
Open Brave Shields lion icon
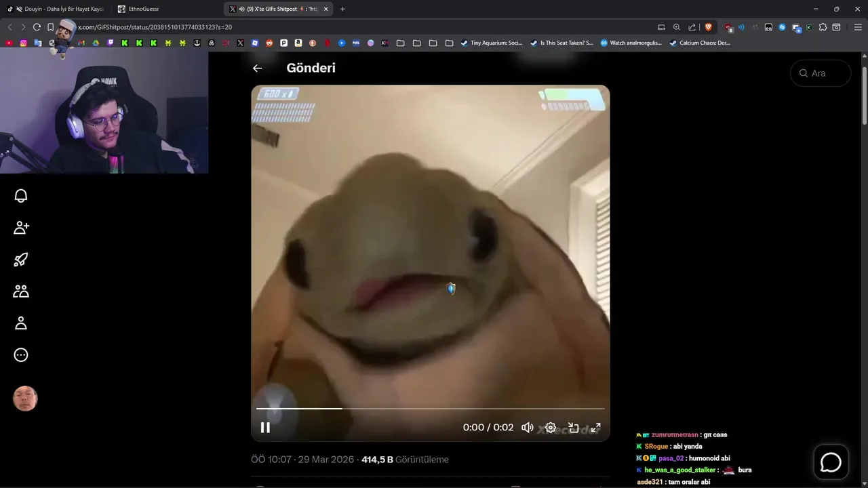(x=709, y=27)
